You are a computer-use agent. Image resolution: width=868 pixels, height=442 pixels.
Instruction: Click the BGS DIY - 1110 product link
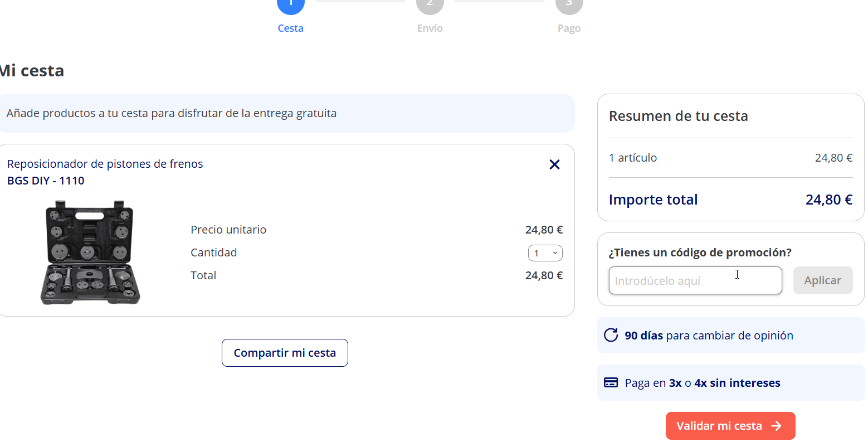click(46, 181)
